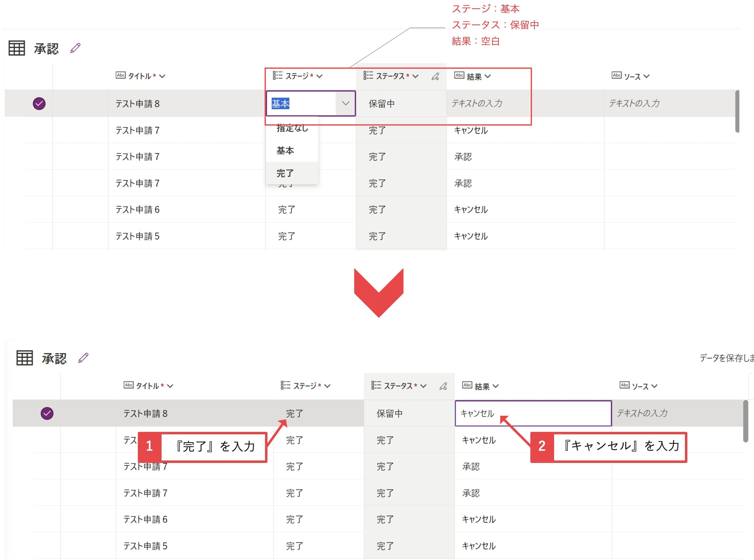Select 指定なし in the ステージ dropdown list
This screenshot has height=560, width=754.
292,128
